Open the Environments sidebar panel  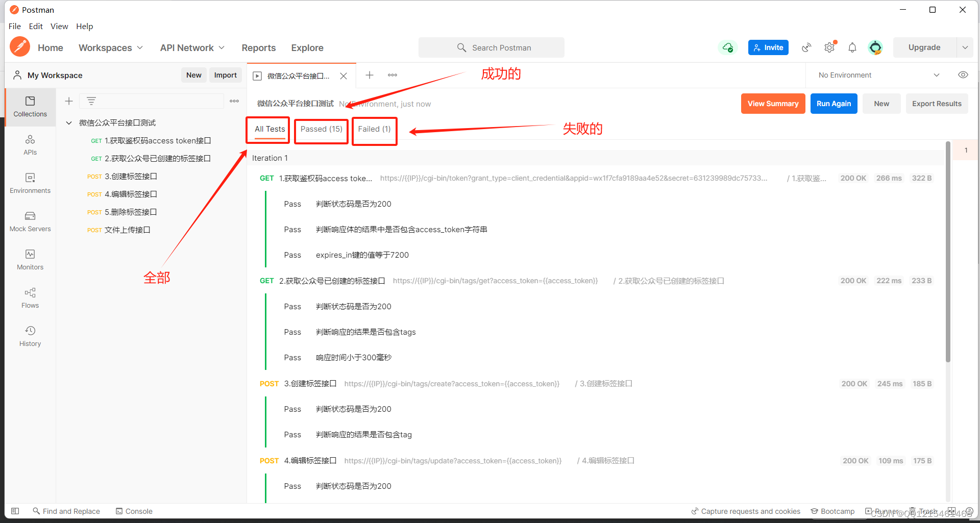click(30, 183)
